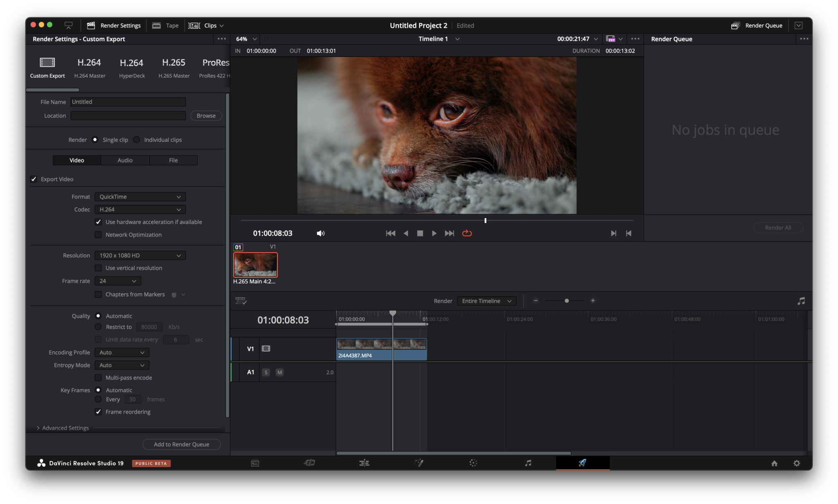Click the workspace monitor icon
Viewport: 838px width, 504px height.
[68, 25]
